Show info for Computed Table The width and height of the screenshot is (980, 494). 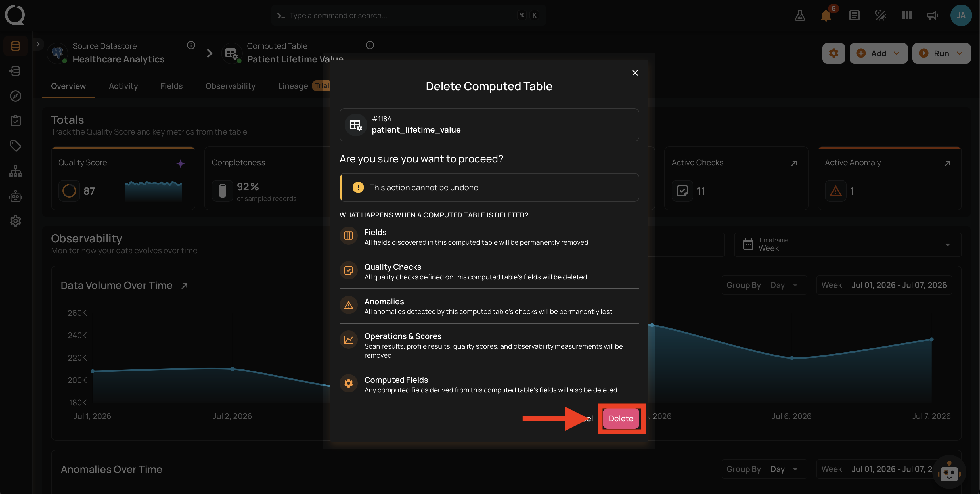point(370,45)
